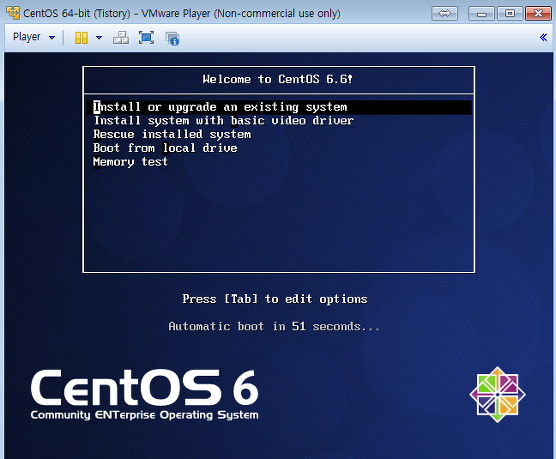Click the 'Welcome to CentOS 6.6!' heading

click(x=278, y=79)
